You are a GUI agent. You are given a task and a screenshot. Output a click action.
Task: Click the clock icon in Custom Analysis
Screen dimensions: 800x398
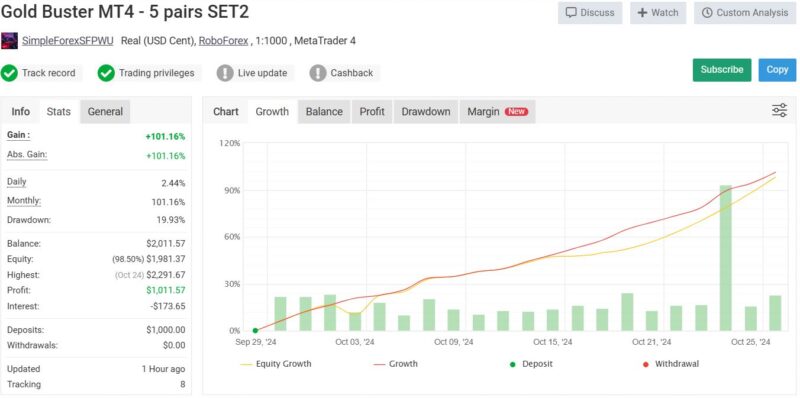coord(707,13)
